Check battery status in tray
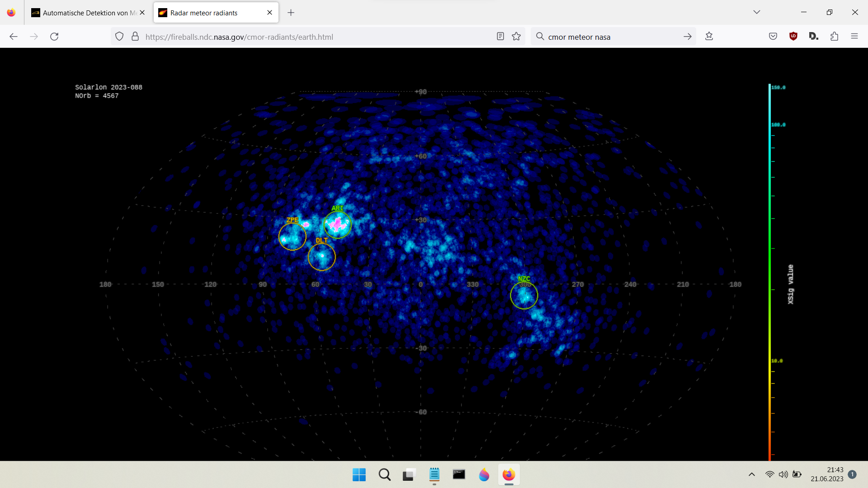Screen dimensions: 868x488 (797, 474)
